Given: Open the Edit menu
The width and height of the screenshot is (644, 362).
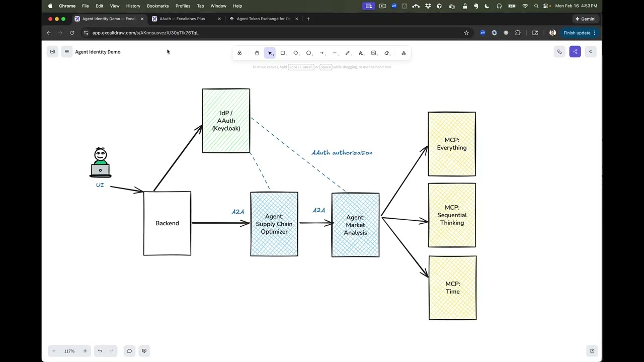Looking at the screenshot, I should pos(100,6).
